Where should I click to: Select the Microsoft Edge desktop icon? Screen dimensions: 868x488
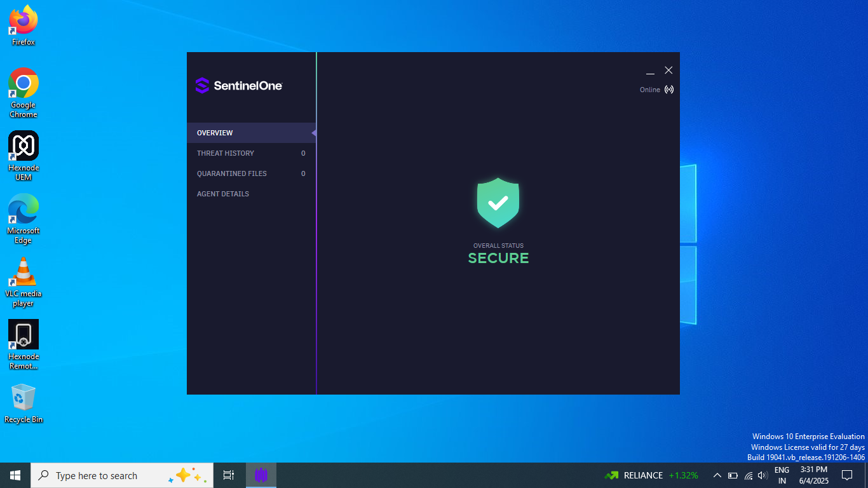24,219
